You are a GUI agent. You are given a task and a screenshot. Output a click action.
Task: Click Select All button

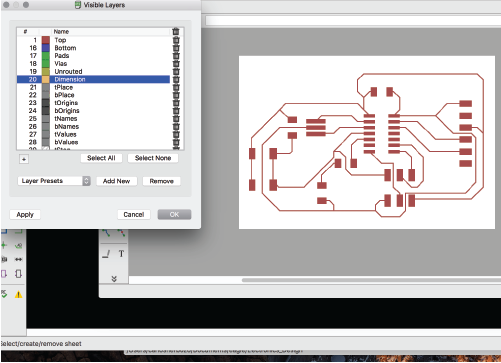(x=101, y=158)
